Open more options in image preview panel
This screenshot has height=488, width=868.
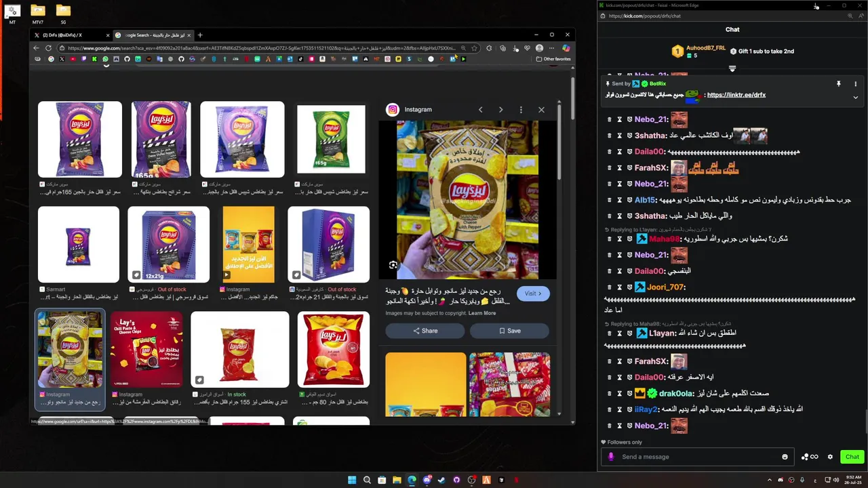coord(521,110)
